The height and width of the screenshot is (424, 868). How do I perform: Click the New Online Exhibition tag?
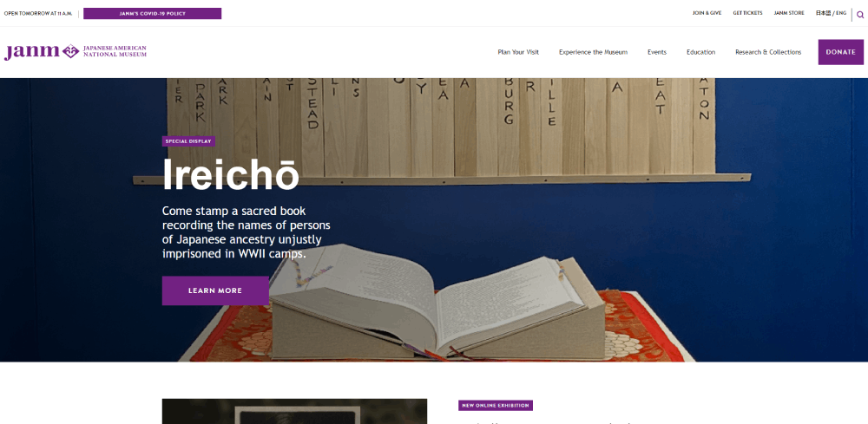click(x=496, y=405)
